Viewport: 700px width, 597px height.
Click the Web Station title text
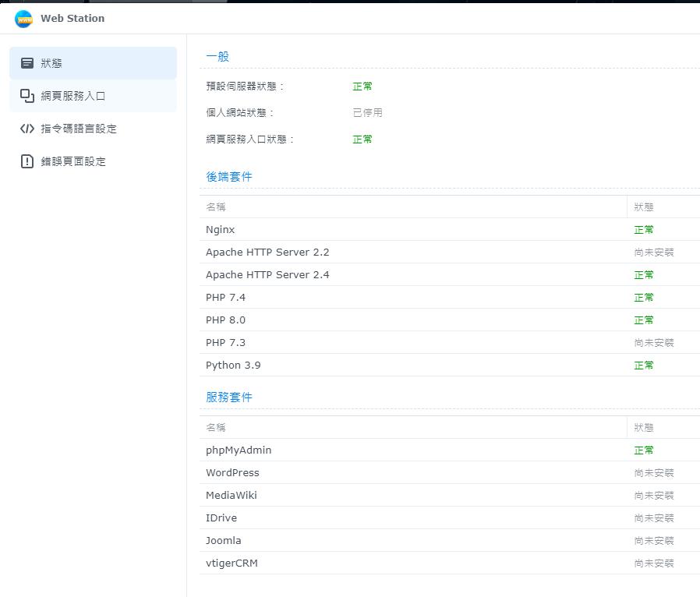(x=72, y=18)
